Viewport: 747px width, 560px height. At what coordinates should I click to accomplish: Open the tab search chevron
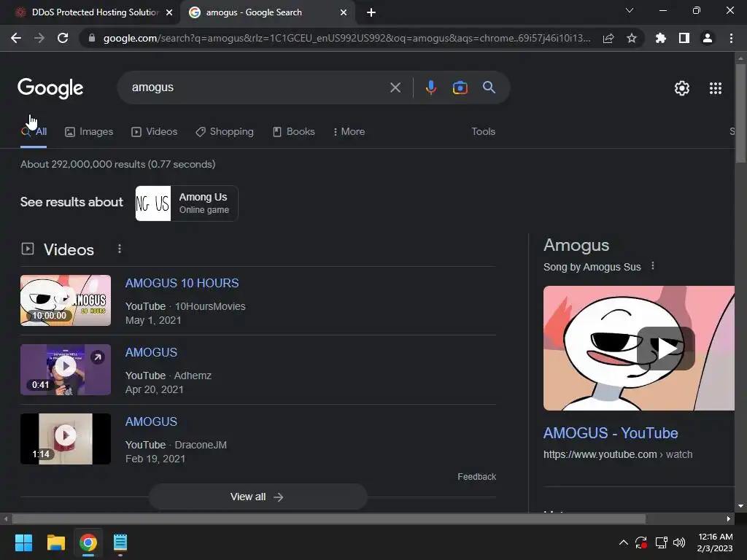(630, 10)
